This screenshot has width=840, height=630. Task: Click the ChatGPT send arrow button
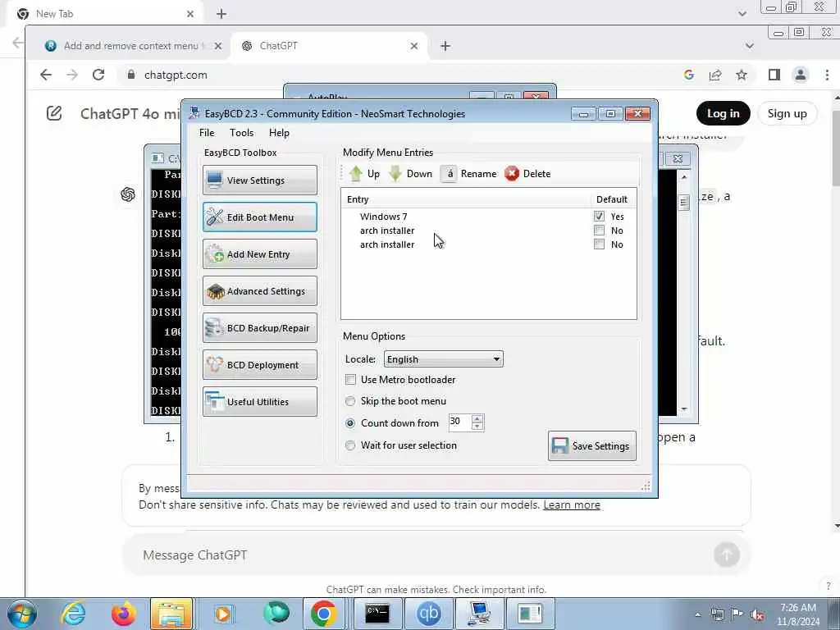pos(727,555)
